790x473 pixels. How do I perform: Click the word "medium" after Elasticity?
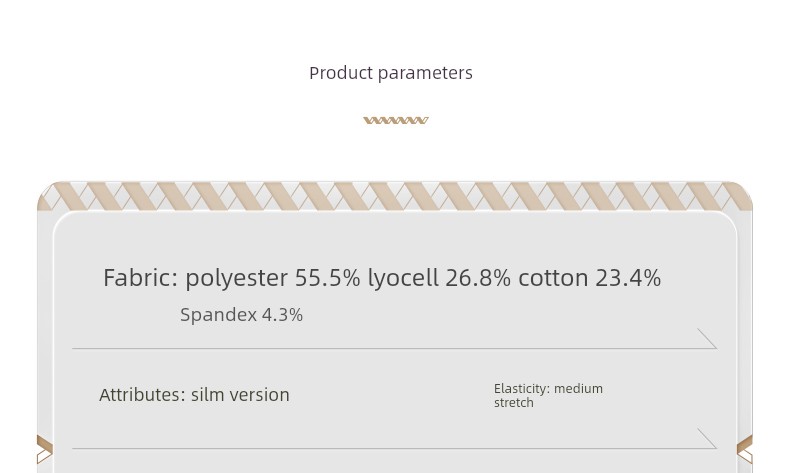[x=578, y=389]
